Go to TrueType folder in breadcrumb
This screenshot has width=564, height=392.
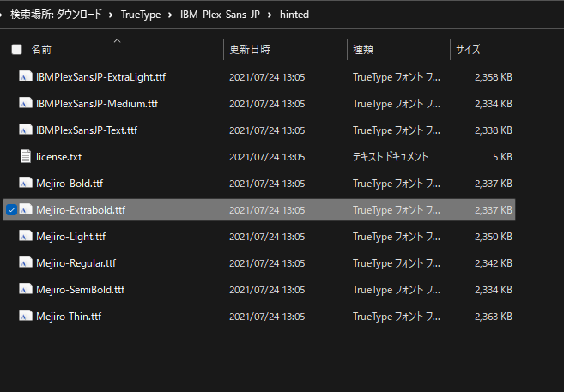pyautogui.click(x=141, y=15)
